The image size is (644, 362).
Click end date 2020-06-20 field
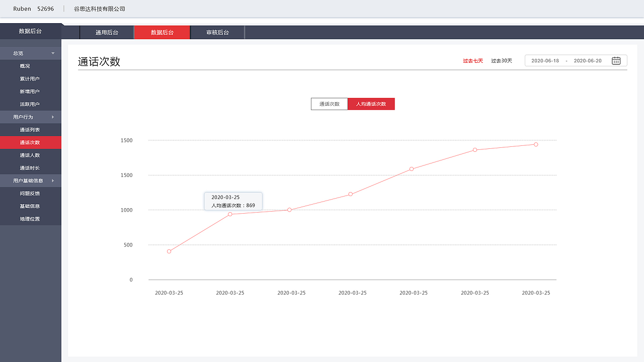pos(588,61)
